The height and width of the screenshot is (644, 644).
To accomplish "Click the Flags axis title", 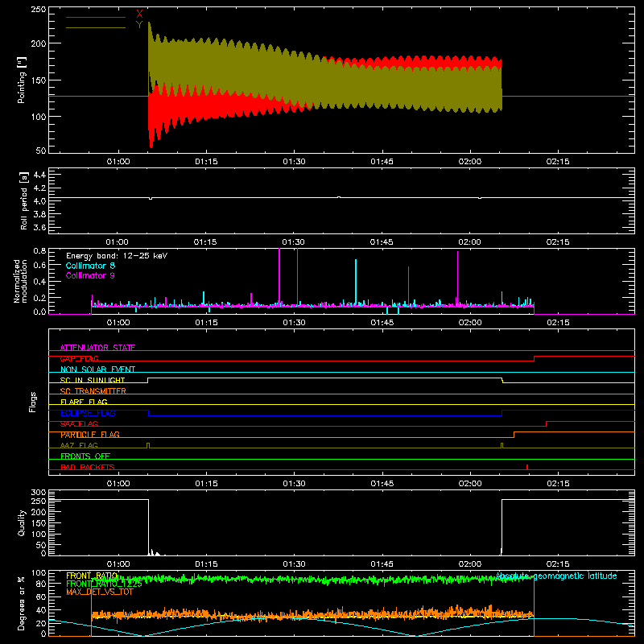I will point(32,402).
